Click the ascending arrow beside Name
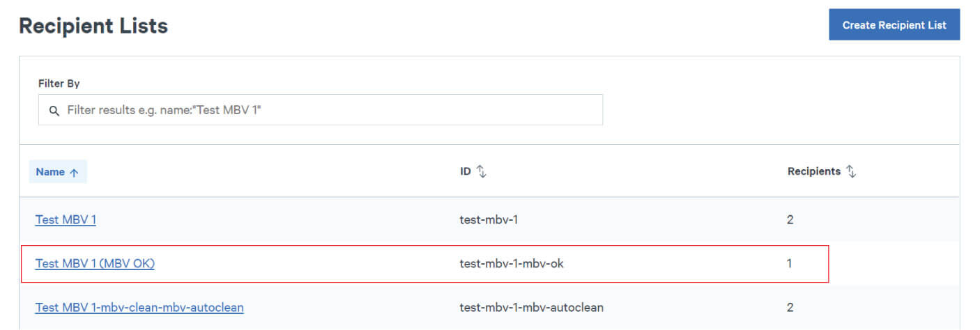Viewport: 980px width, 330px height. tap(73, 172)
